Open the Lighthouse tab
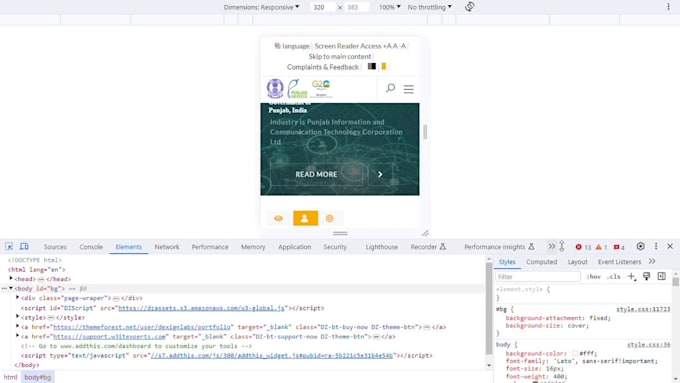This screenshot has width=680, height=383. click(381, 247)
